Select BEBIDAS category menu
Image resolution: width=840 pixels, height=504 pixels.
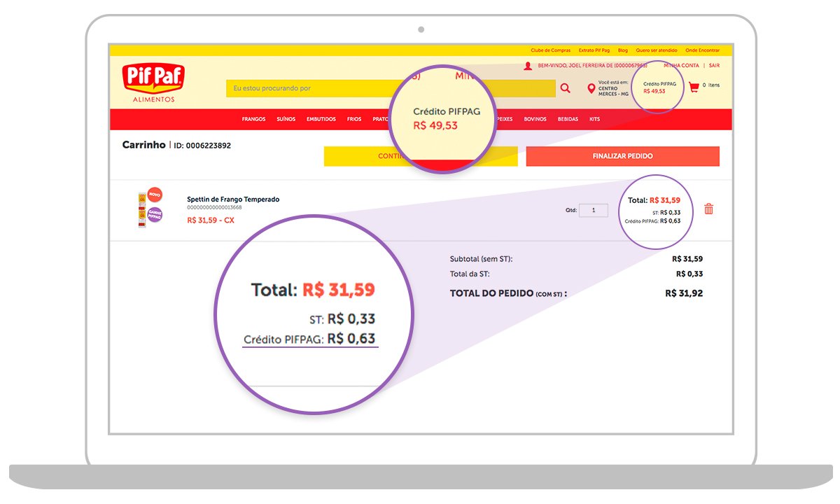(x=568, y=120)
